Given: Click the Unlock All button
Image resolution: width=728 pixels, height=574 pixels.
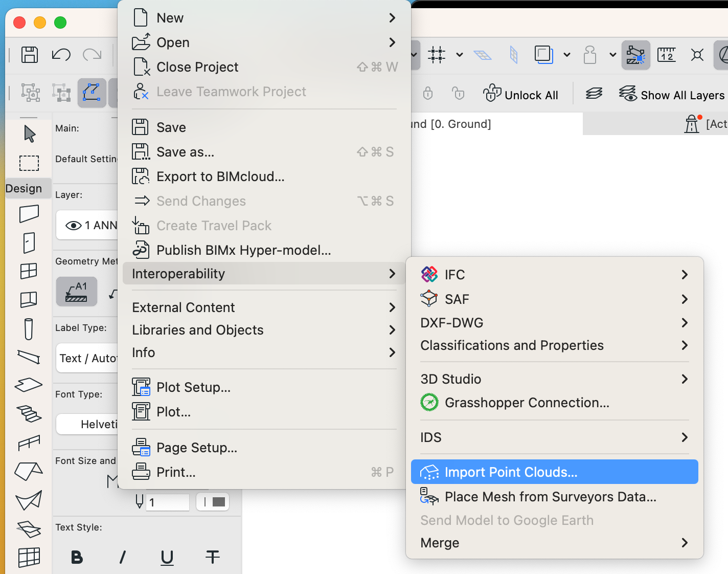Looking at the screenshot, I should (521, 95).
